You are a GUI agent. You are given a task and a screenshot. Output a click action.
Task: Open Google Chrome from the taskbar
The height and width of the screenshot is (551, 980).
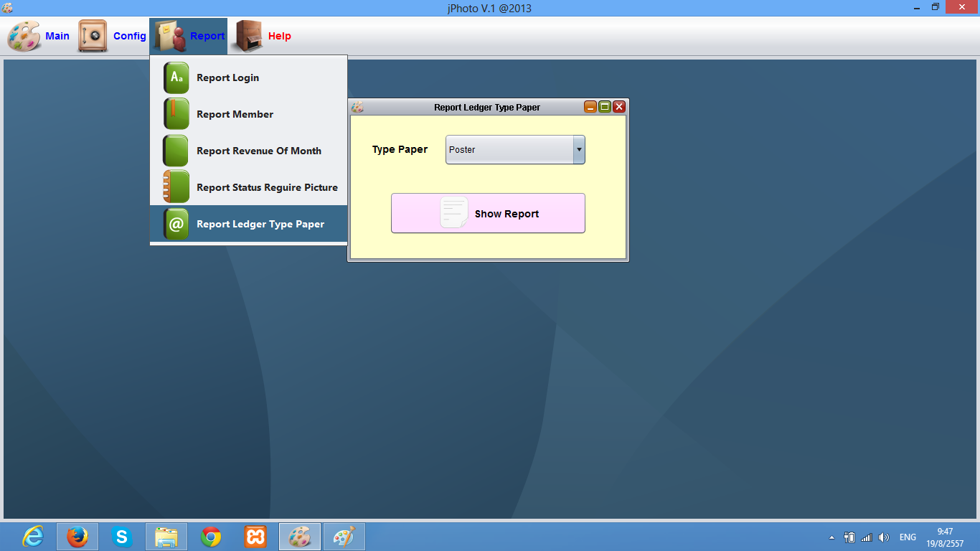point(211,537)
